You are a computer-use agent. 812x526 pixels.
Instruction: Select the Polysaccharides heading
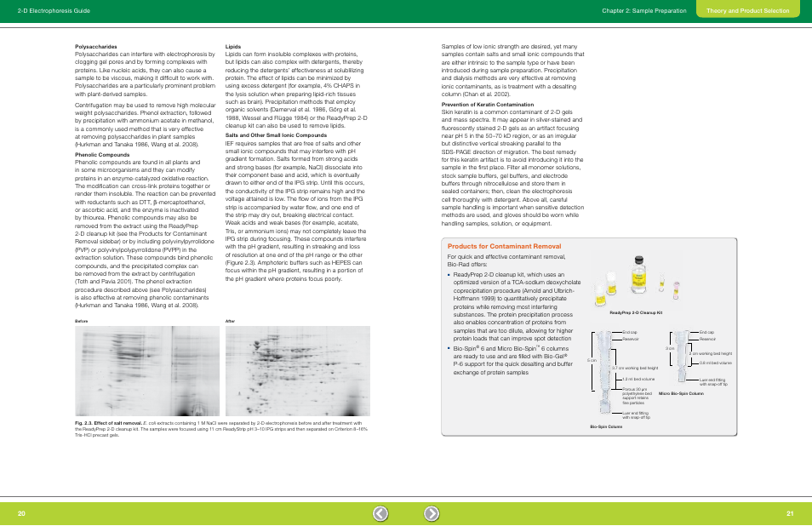[96, 47]
